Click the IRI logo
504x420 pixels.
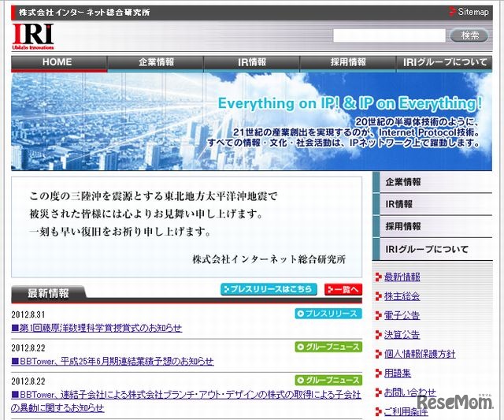click(33, 37)
